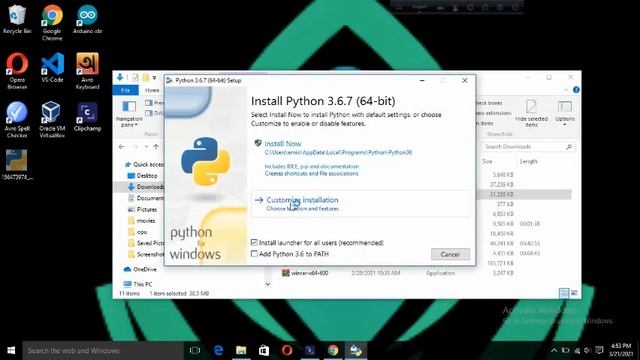Screen dimensions: 640x360
Task: Show hidden tray icons chevron
Action: 554,350
